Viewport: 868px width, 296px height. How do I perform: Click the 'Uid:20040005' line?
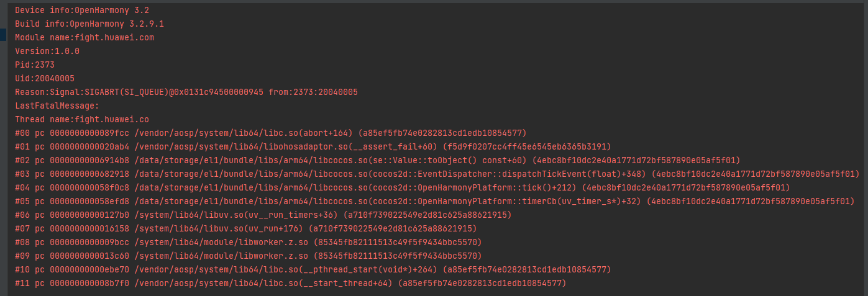tap(45, 79)
